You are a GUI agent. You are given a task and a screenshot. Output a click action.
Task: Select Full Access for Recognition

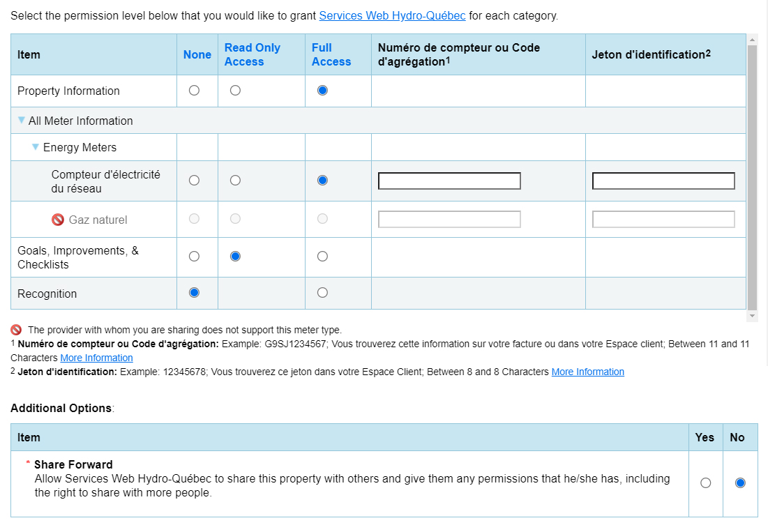322,293
